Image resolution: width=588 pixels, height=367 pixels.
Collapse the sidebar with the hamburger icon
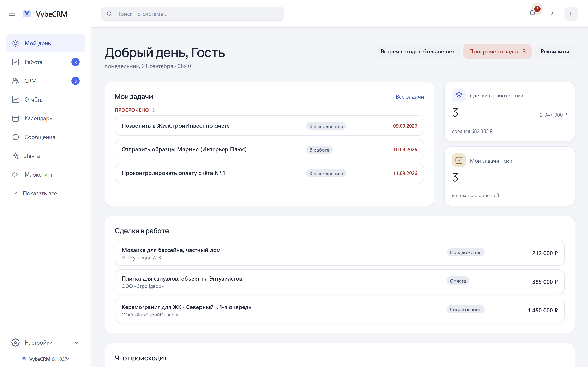(12, 14)
